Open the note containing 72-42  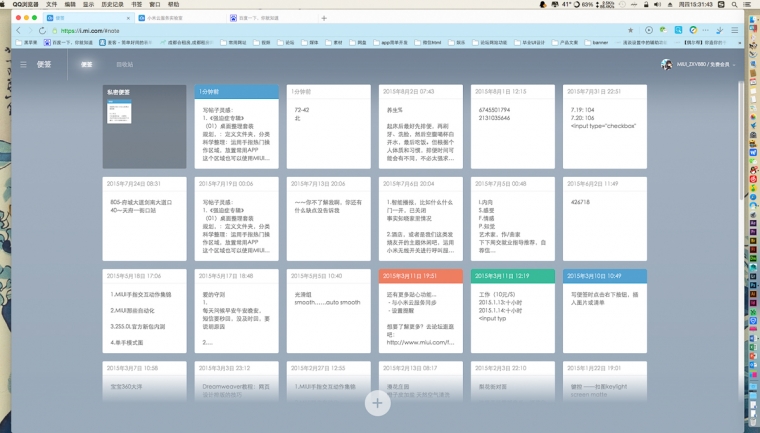point(329,127)
